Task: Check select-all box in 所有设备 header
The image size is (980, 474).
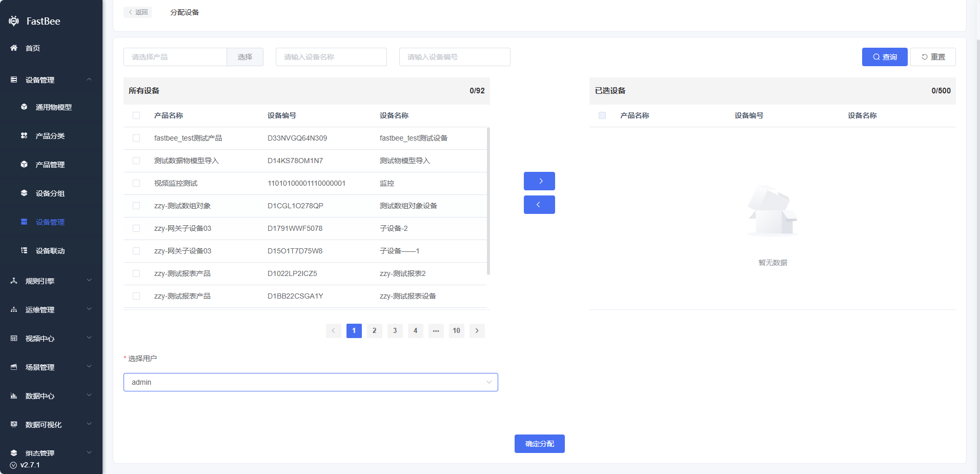Action: 136,115
